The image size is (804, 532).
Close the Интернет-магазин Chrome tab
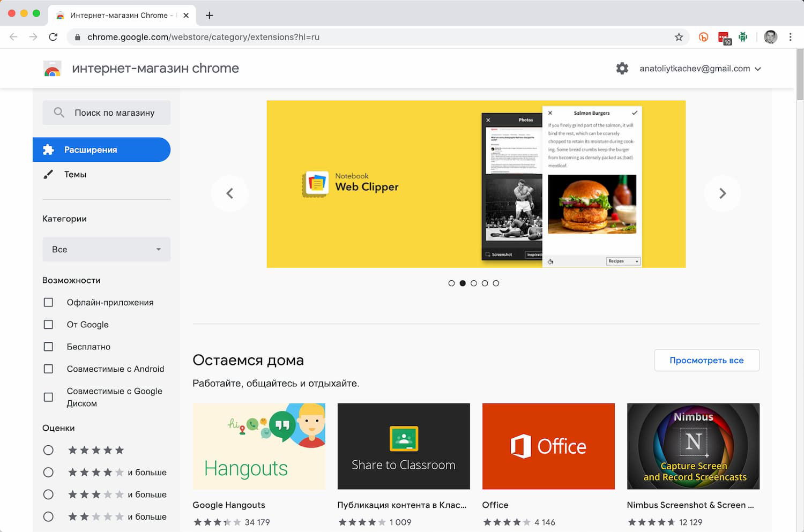pos(186,16)
